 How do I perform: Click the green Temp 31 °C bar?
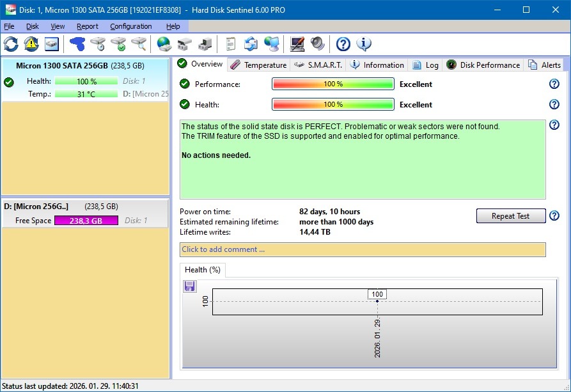[x=86, y=94]
